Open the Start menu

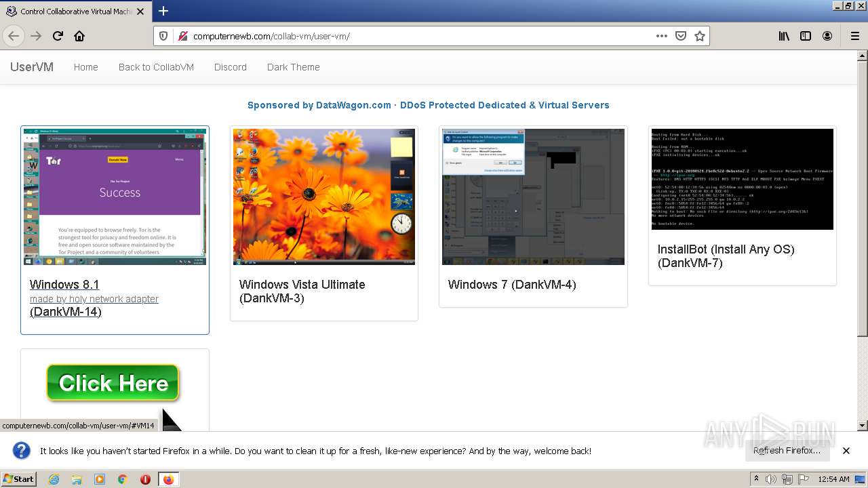pos(18,479)
